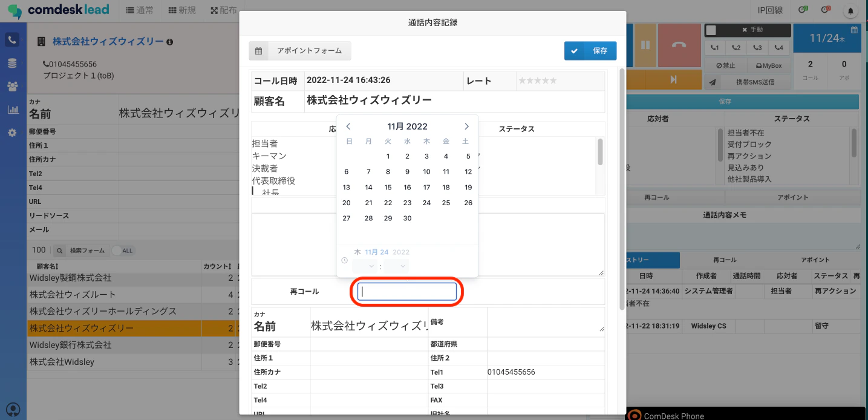The image size is (868, 420).
Task: Click the comdesk lead logo
Action: 59,10
